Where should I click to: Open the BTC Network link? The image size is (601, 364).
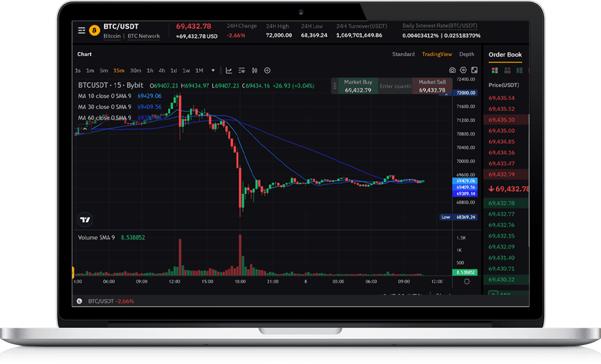[x=144, y=36]
